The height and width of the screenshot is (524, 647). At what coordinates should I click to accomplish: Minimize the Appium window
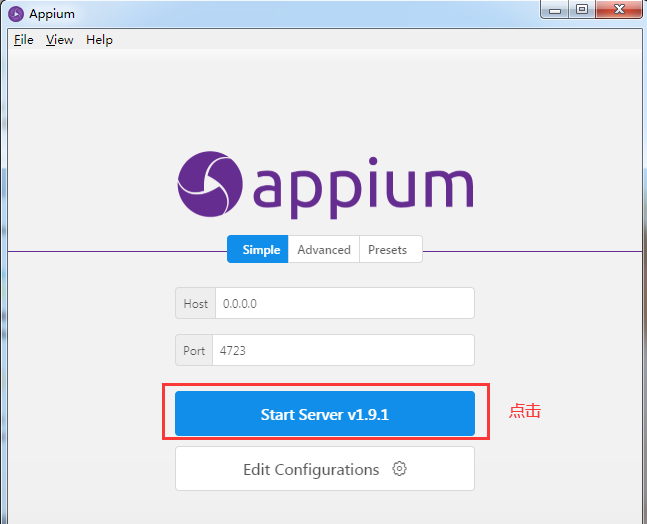coord(555,9)
